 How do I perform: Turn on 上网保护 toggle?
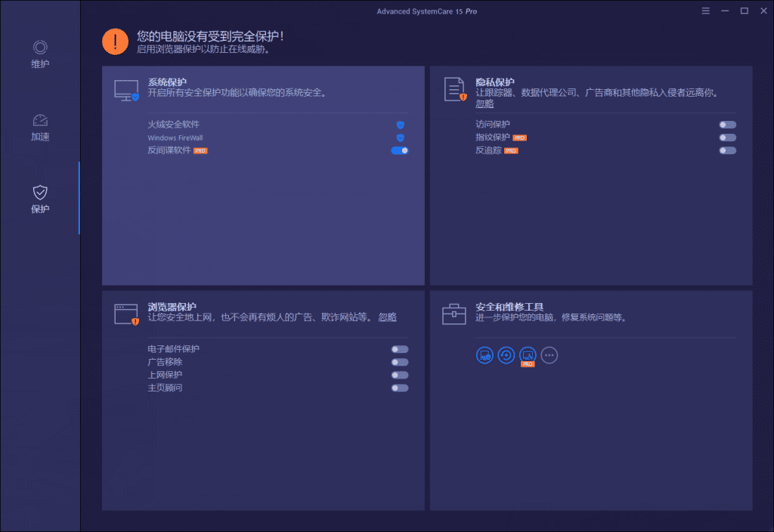400,375
